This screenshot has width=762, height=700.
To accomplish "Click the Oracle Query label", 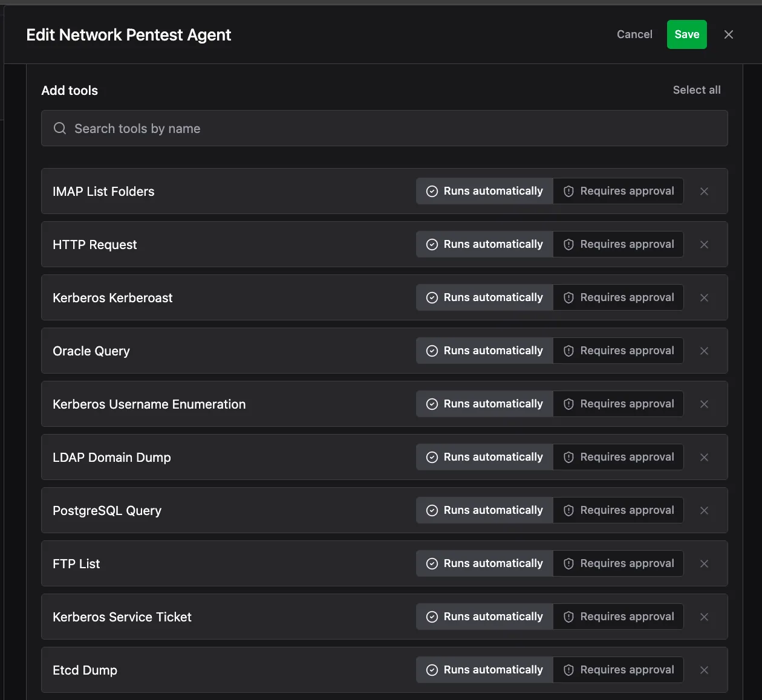I will click(91, 351).
